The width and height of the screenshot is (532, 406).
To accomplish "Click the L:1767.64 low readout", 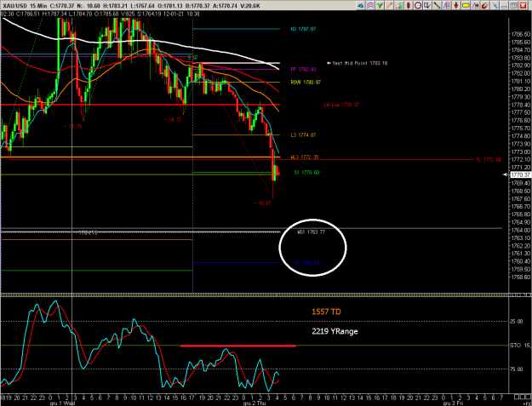I will coord(144,6).
